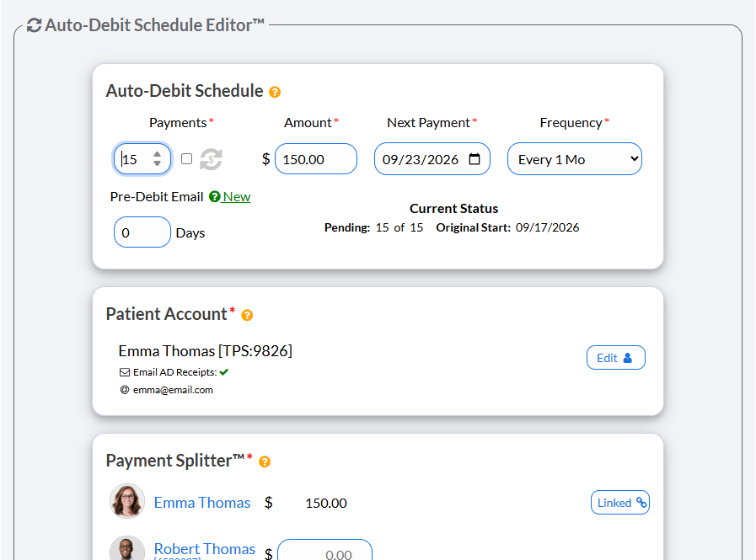The width and height of the screenshot is (756, 560).
Task: Toggle the checkbox next to Payments field
Action: point(186,158)
